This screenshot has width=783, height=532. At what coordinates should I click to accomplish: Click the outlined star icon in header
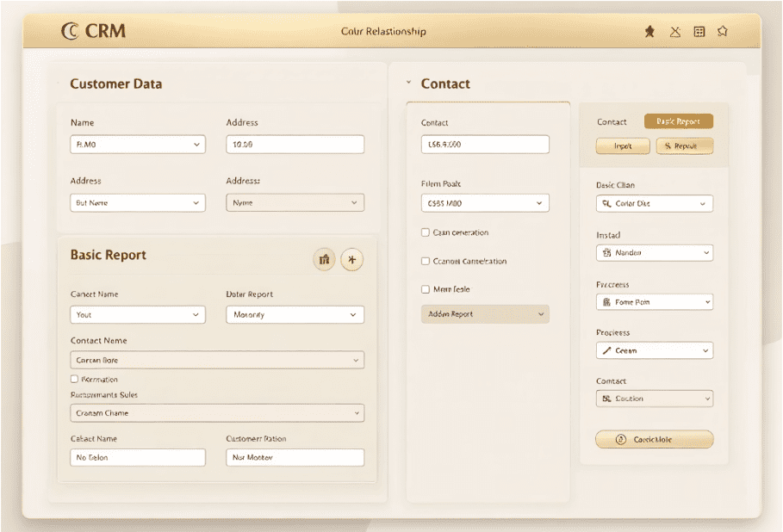point(723,32)
